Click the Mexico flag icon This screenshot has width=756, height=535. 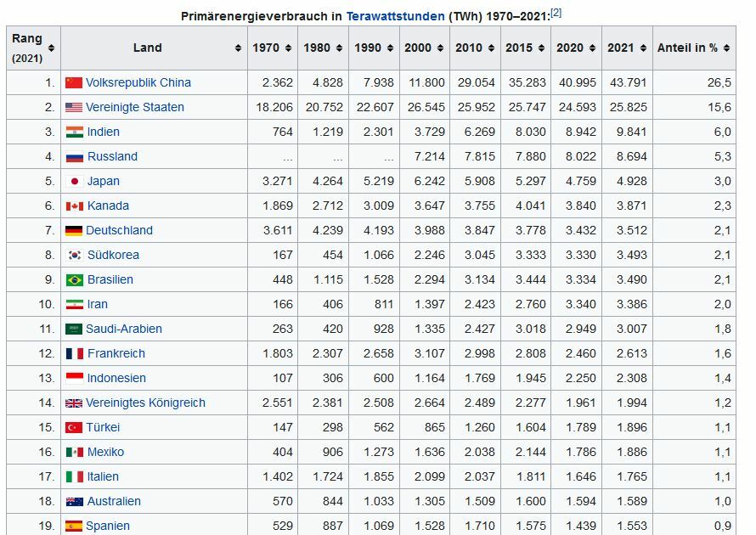[x=75, y=453]
